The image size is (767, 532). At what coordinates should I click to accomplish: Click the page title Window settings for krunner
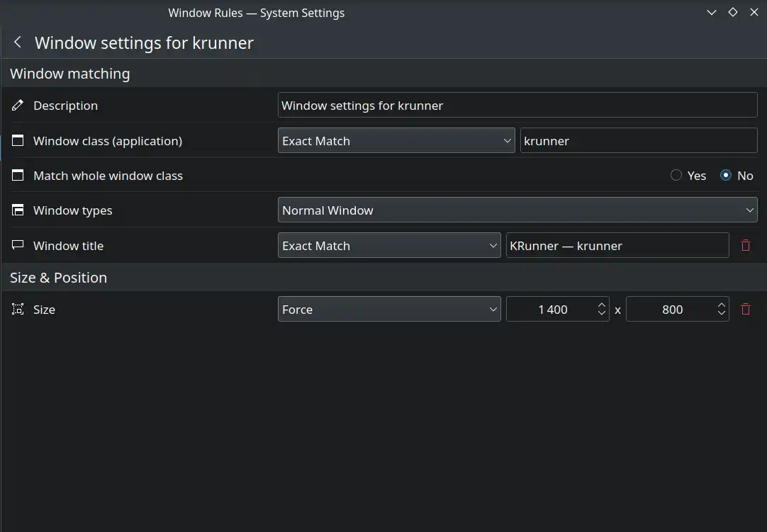click(x=144, y=43)
